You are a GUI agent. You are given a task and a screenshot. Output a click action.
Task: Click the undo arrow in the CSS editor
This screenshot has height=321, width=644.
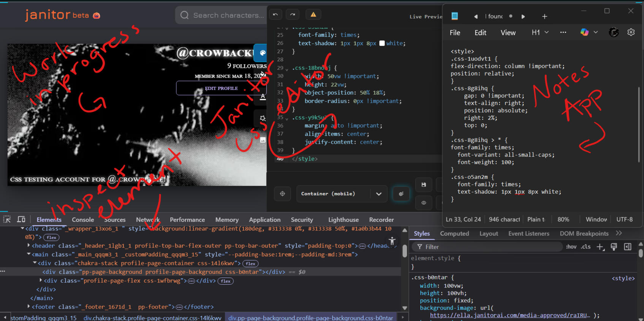tap(275, 14)
